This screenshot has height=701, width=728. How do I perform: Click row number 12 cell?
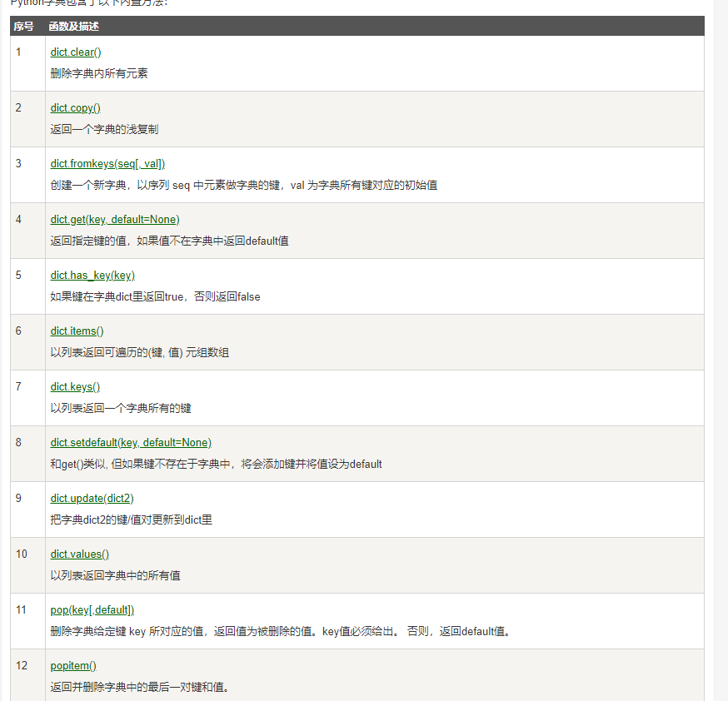point(27,675)
